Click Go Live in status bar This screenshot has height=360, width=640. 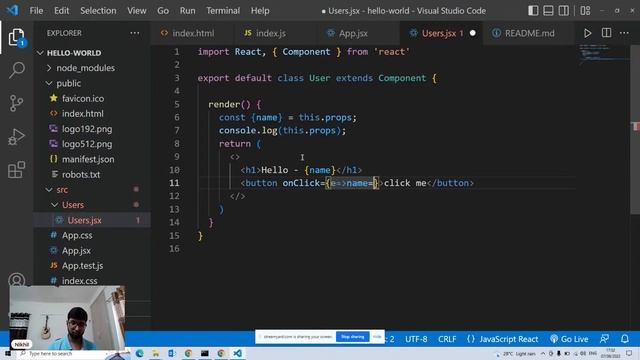[569, 339]
